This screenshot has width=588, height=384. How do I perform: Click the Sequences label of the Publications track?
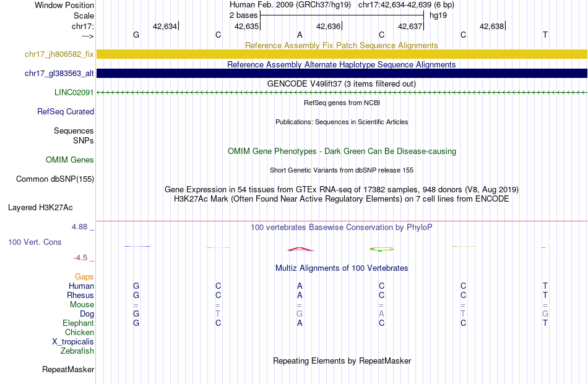[74, 130]
